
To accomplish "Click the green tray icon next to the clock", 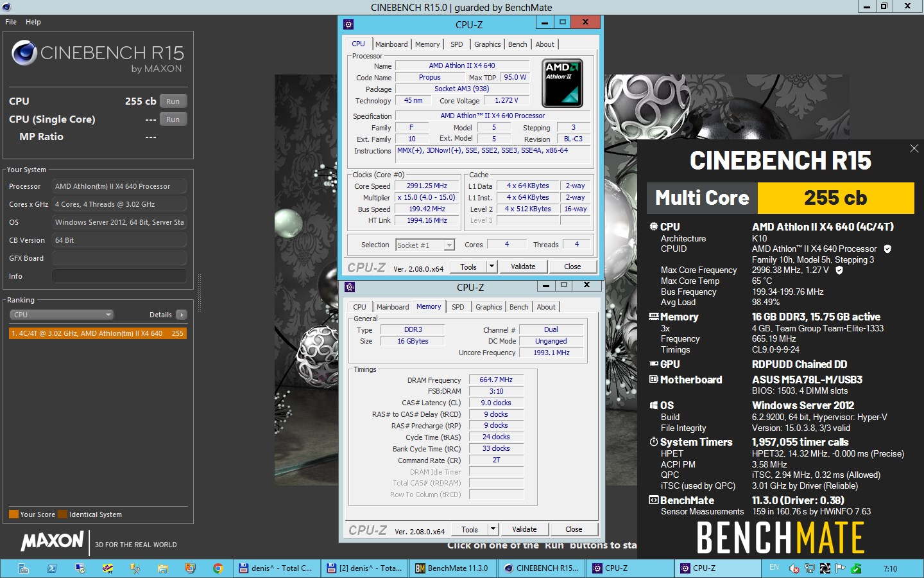I will (856, 568).
